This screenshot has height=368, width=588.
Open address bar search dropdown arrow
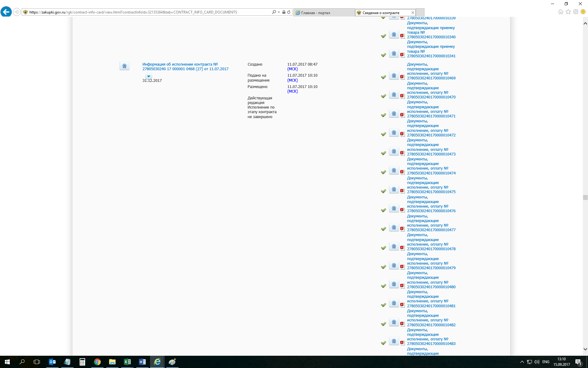click(x=279, y=12)
